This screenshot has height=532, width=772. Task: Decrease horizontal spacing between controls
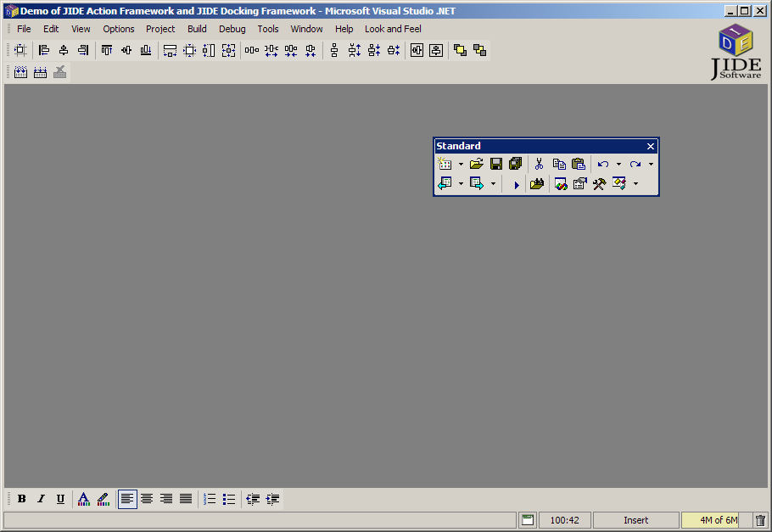pyautogui.click(x=291, y=50)
